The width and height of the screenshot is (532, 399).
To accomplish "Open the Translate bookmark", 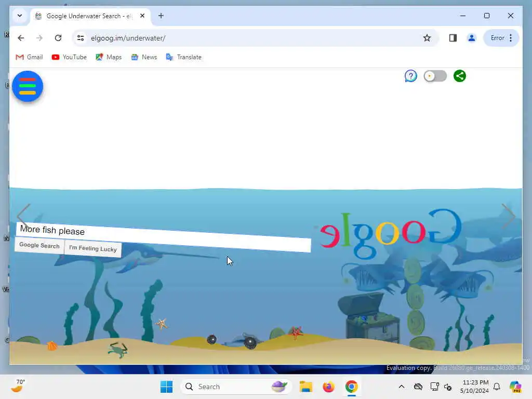I will [183, 57].
